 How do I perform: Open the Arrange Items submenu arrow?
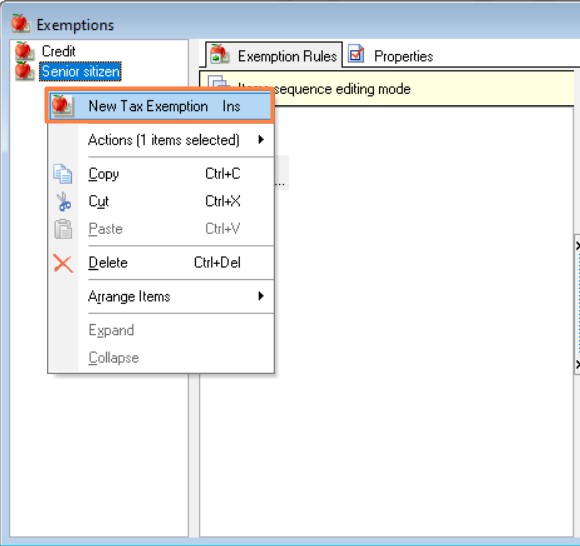coord(261,296)
